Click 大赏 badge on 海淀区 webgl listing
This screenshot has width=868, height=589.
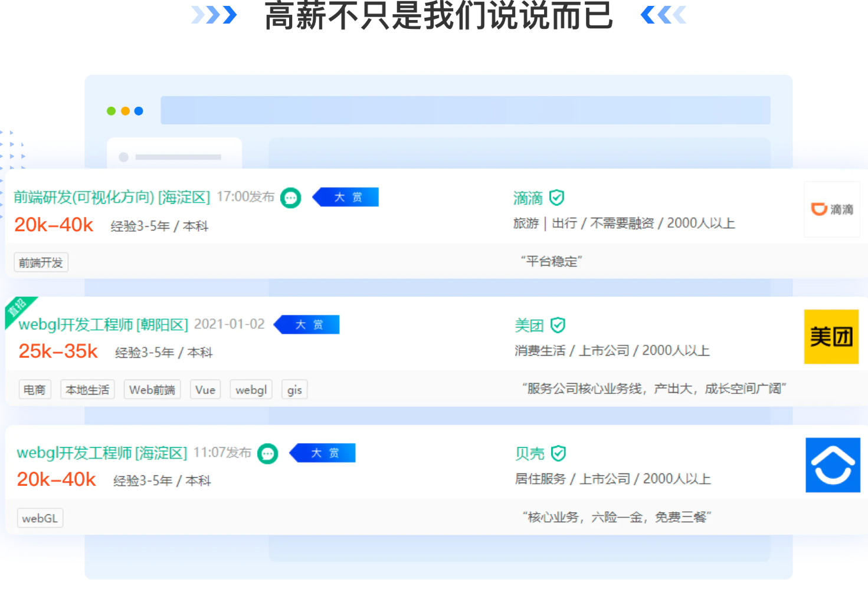pyautogui.click(x=323, y=453)
